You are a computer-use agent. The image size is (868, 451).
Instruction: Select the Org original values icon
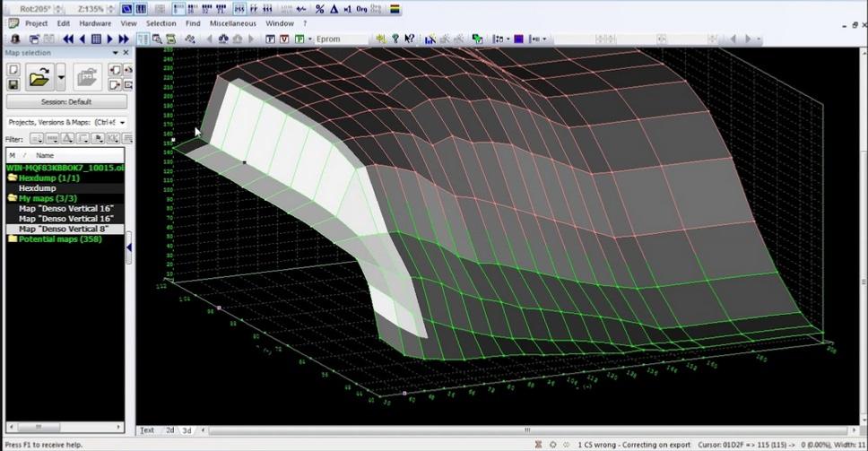361,9
